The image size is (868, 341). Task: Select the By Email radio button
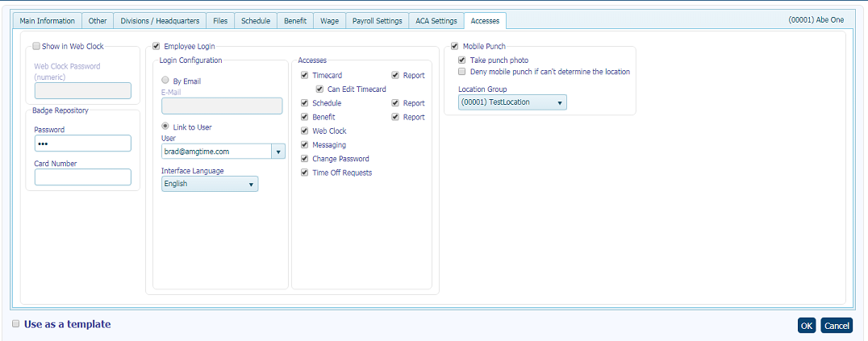165,81
